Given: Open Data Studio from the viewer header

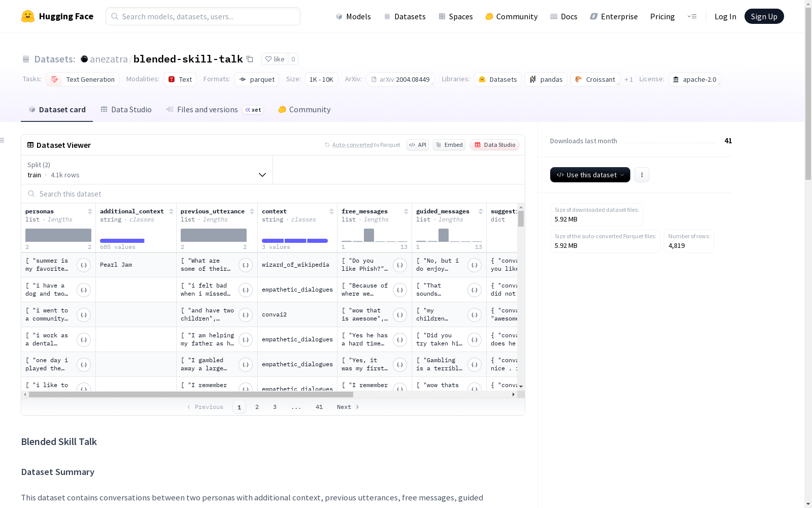Looking at the screenshot, I should [495, 145].
